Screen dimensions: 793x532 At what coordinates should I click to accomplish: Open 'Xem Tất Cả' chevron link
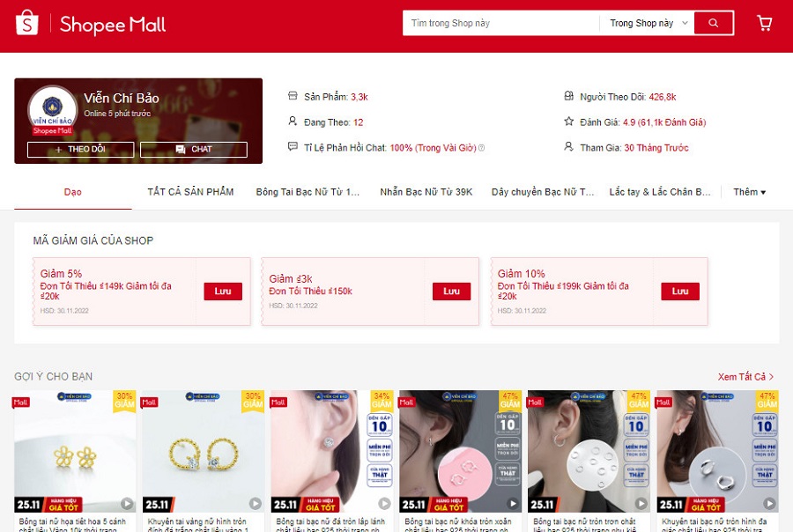[745, 377]
